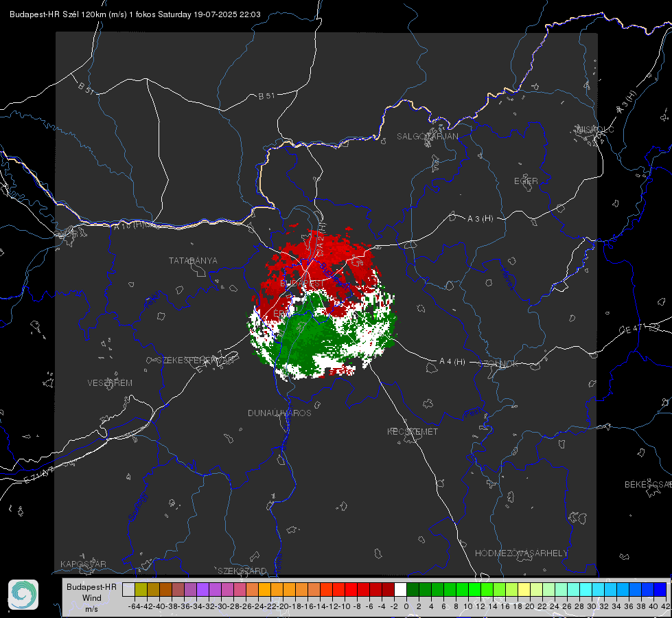Click the swirl logo icon beside the legend
Screen dimensions: 672x618
pos(23,595)
